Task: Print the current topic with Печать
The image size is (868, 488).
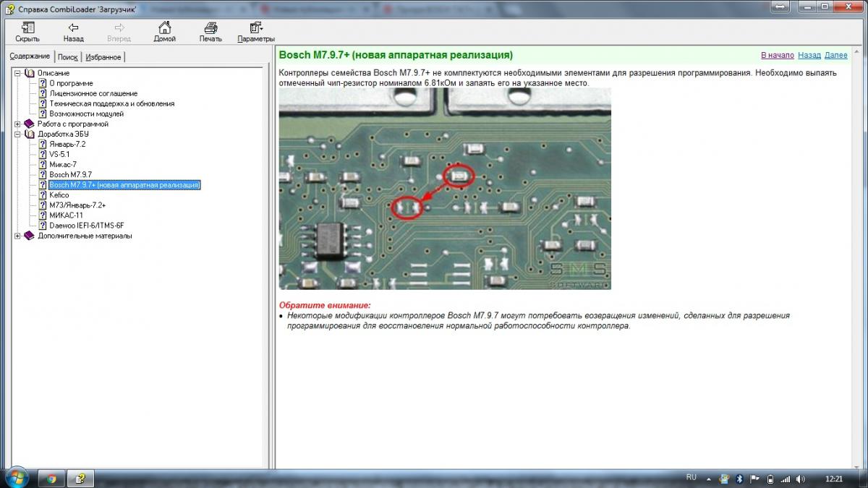Action: [210, 32]
